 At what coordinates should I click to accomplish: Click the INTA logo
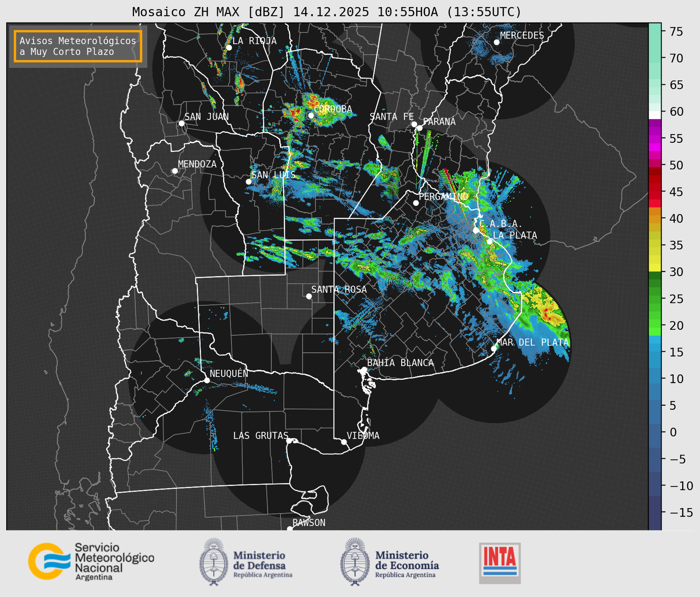pos(500,563)
